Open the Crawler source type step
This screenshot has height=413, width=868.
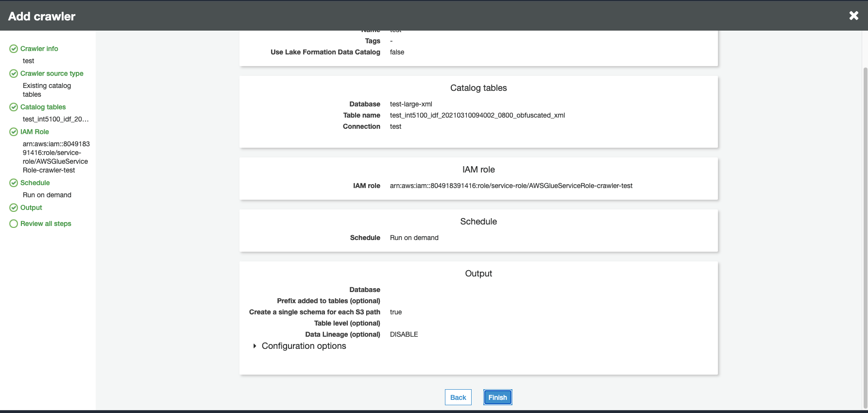pyautogui.click(x=51, y=74)
